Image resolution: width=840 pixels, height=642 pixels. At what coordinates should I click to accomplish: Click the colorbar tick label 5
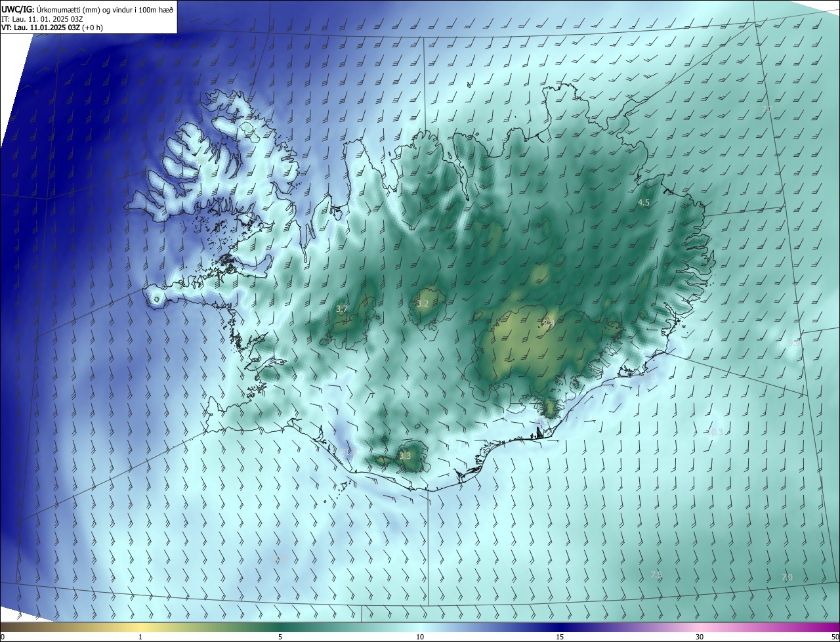pyautogui.click(x=280, y=637)
